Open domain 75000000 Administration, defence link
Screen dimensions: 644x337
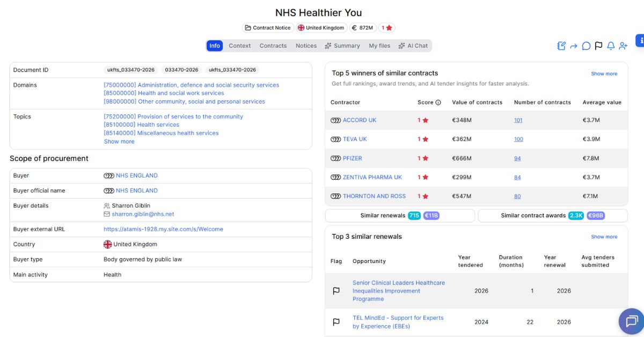click(x=192, y=85)
